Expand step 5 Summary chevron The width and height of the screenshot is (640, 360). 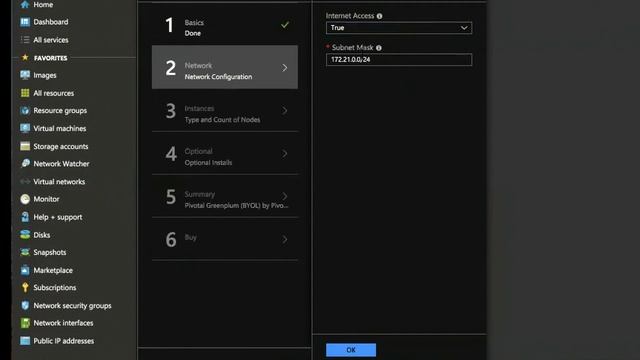[x=285, y=196]
